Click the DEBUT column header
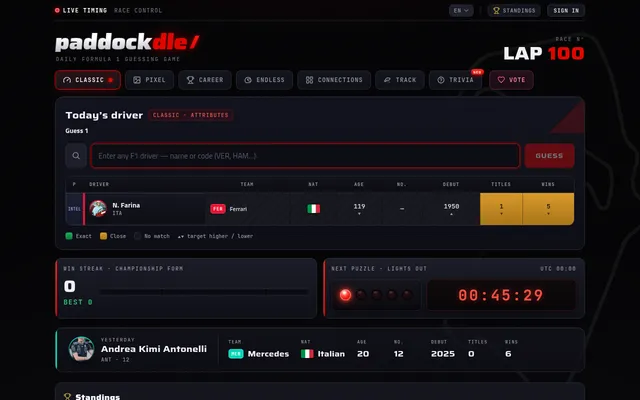This screenshot has height=400, width=640. click(451, 184)
